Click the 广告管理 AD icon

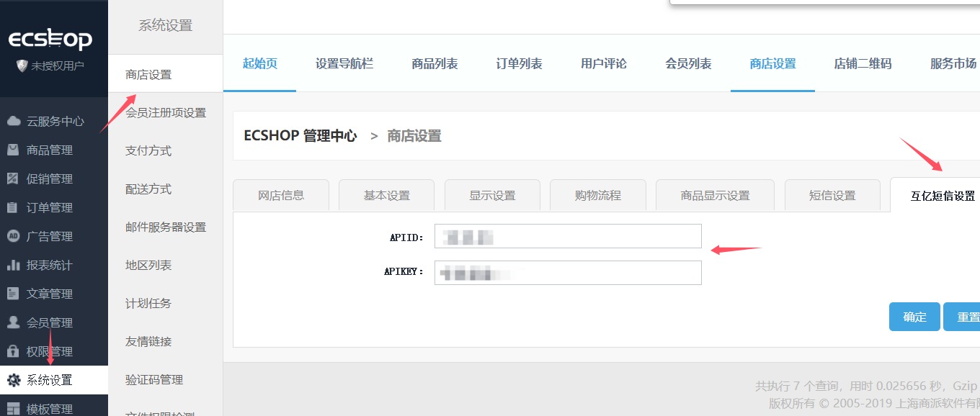13,236
